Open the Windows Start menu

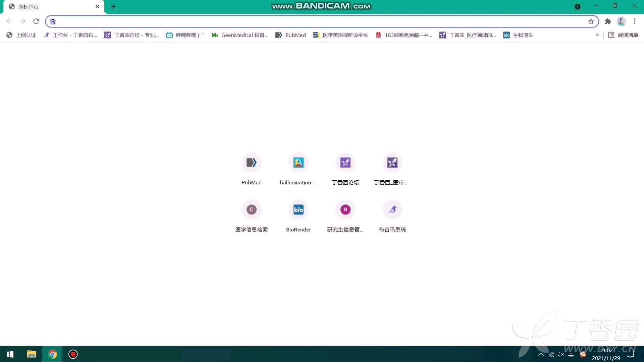tap(10, 354)
